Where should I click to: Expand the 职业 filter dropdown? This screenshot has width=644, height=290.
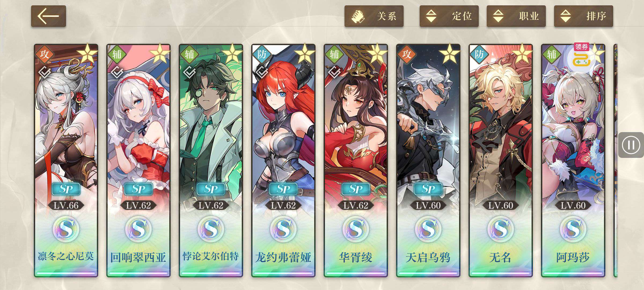(516, 16)
